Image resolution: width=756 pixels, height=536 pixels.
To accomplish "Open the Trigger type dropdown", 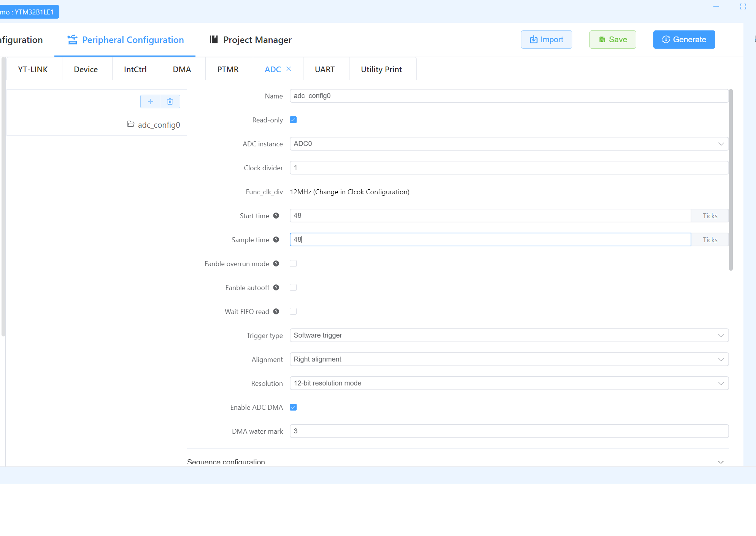I will tap(509, 335).
